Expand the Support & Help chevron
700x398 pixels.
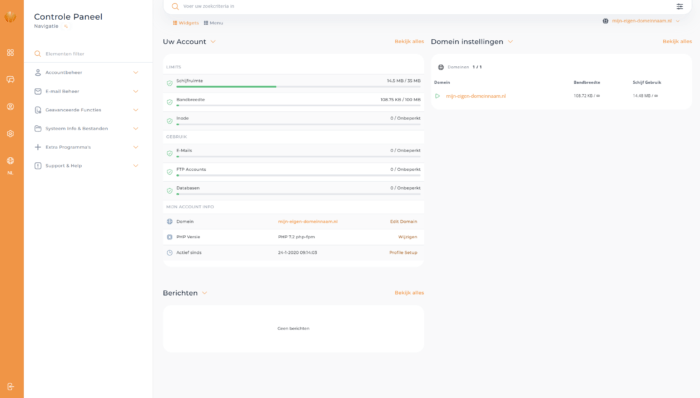coord(136,166)
